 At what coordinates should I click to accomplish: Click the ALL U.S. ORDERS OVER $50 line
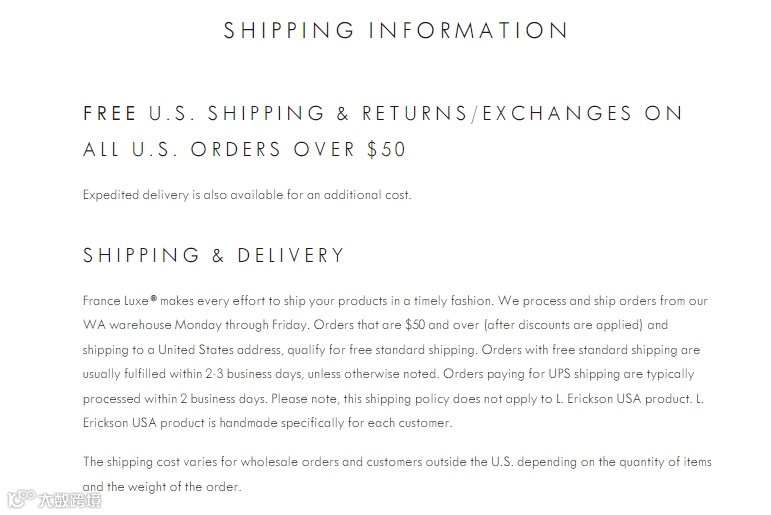click(244, 149)
